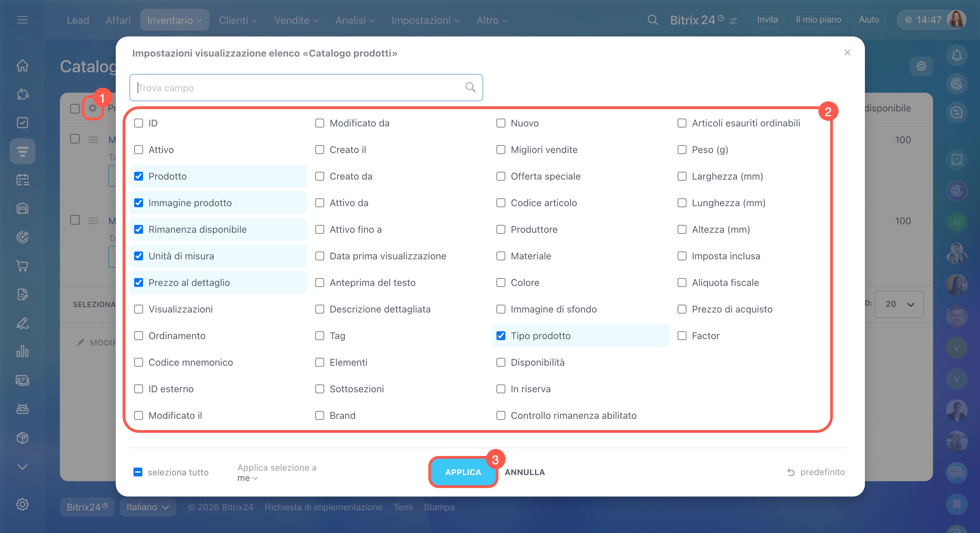
Task: Toggle the seleziona tutto checkbox
Action: click(138, 472)
